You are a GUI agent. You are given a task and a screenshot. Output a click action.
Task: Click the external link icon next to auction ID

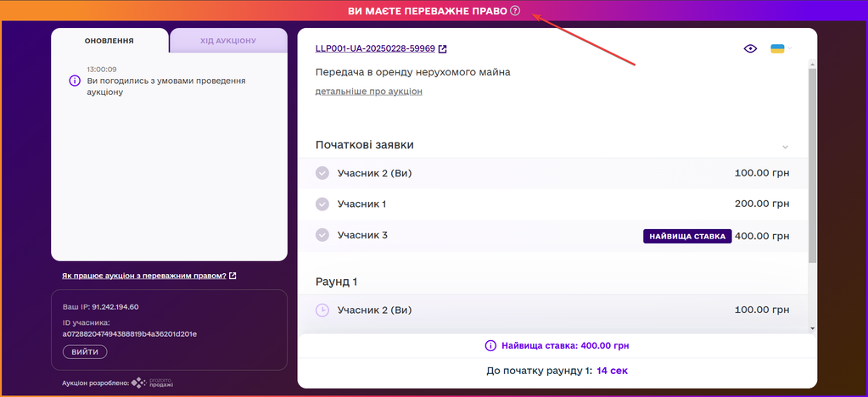tap(442, 49)
